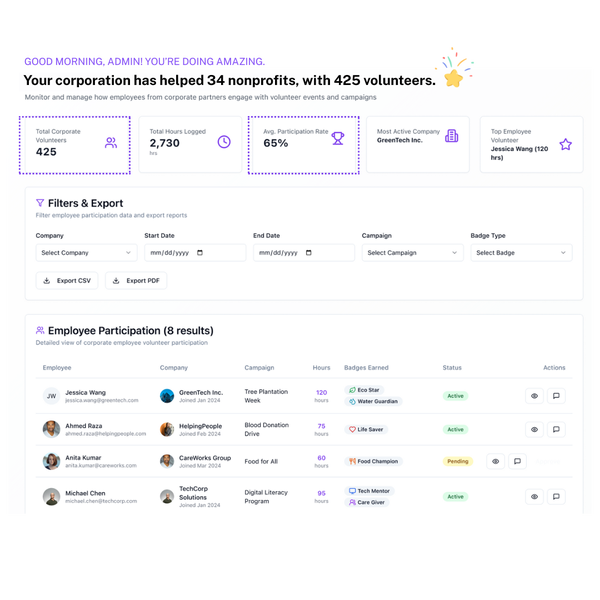Screen dimensions: 600x600
Task: Click the Export CSV button
Action: pyautogui.click(x=67, y=281)
